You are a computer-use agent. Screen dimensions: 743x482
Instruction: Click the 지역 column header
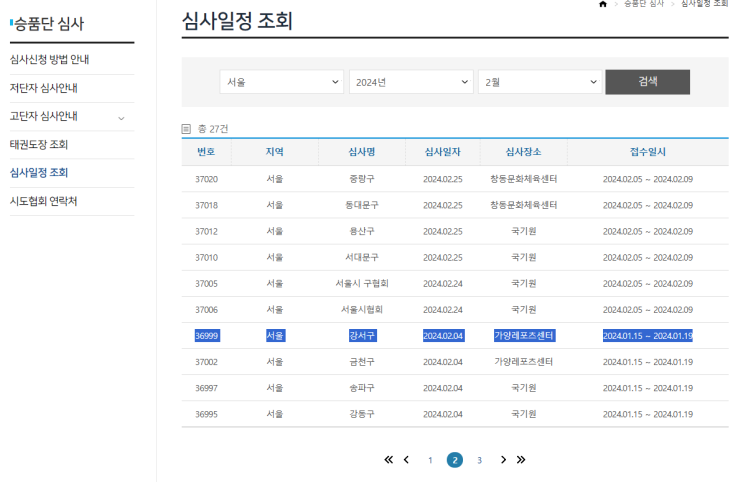275,152
